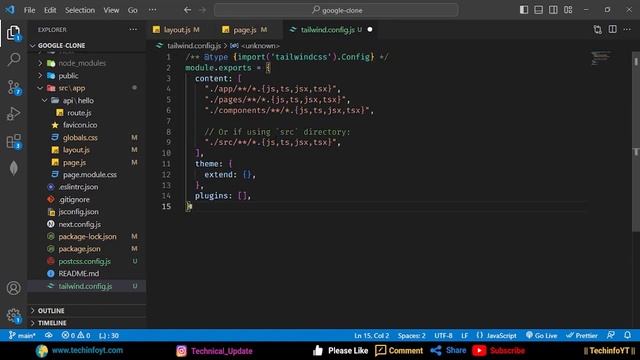
Task: Click the editor minimap
Action: [x=602, y=58]
